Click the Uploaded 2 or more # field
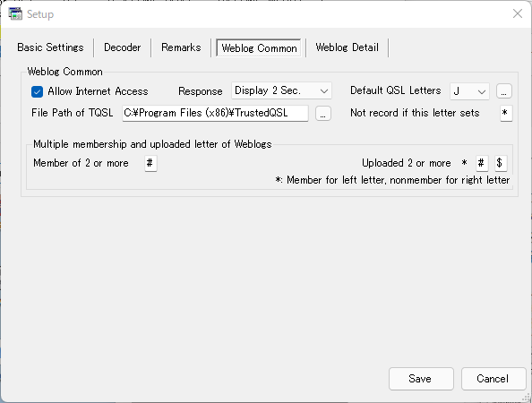The image size is (532, 403). point(482,164)
